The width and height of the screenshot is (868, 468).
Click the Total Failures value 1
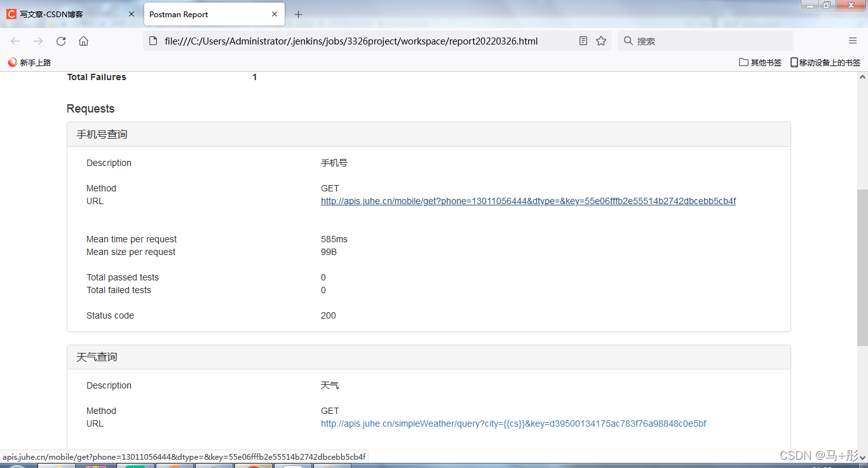tap(255, 77)
